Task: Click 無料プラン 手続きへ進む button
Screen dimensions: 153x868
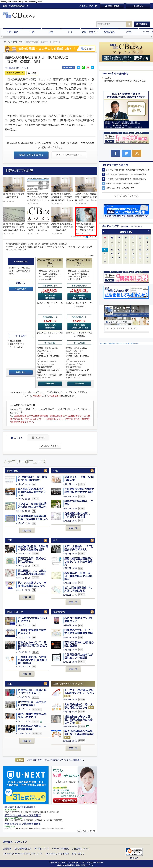Action: point(21,289)
